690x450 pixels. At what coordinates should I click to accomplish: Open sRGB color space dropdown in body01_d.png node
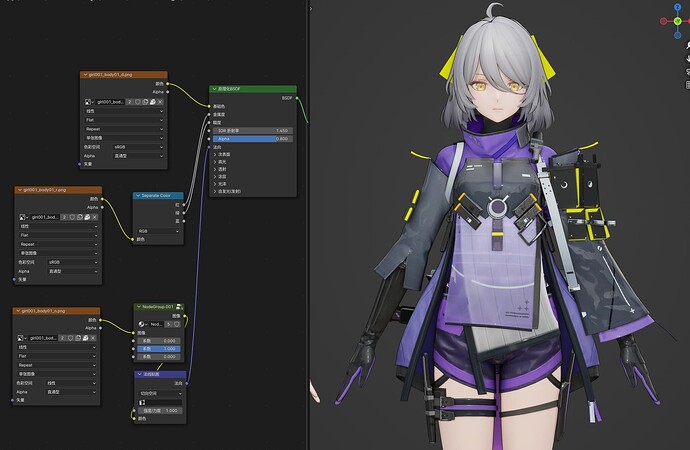coord(138,147)
